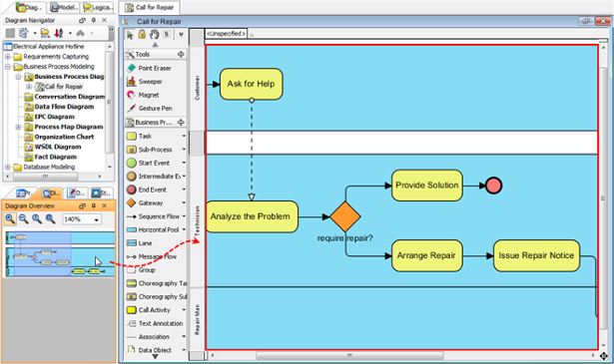The width and height of the screenshot is (614, 364).
Task: Pick the Text Annotation shape
Action: [x=155, y=323]
